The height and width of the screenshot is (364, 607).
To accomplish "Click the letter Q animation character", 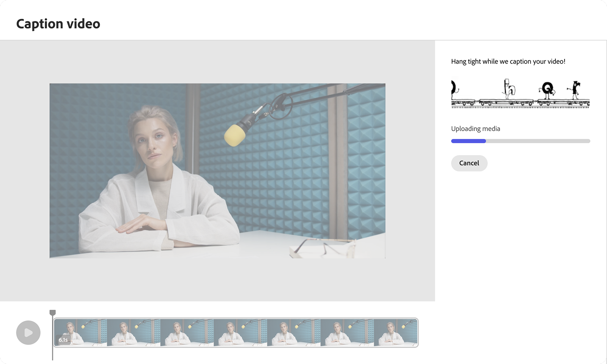I will coord(547,90).
